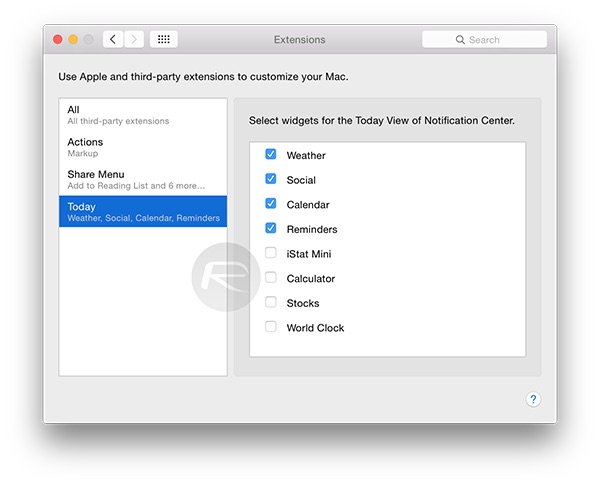Minimize the window with yellow button
The image size is (600, 485).
73,39
